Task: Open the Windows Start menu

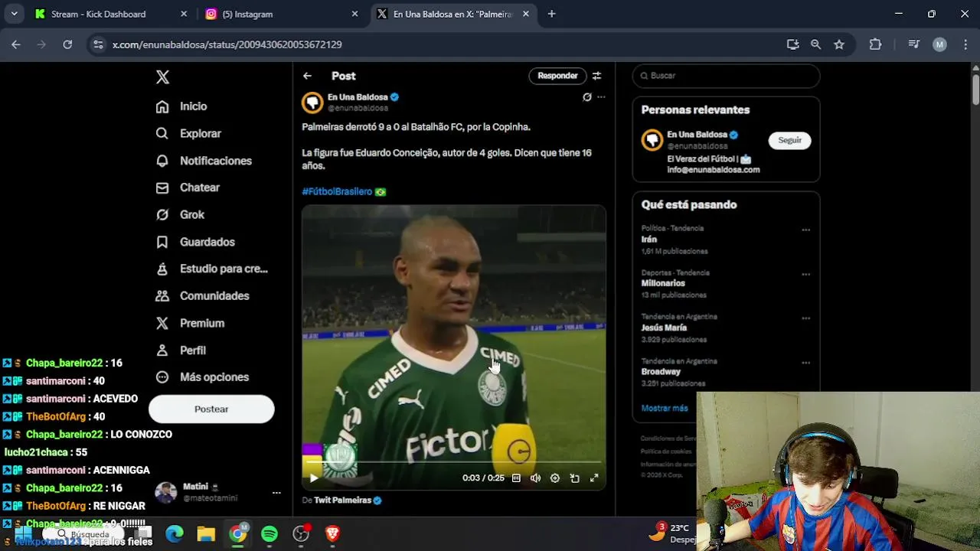Action: click(x=22, y=534)
